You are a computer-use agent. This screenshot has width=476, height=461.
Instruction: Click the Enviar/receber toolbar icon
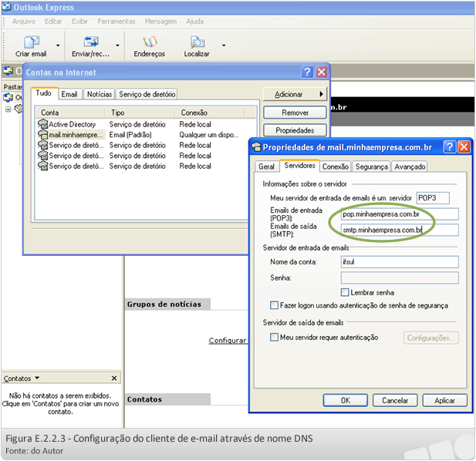click(x=91, y=42)
